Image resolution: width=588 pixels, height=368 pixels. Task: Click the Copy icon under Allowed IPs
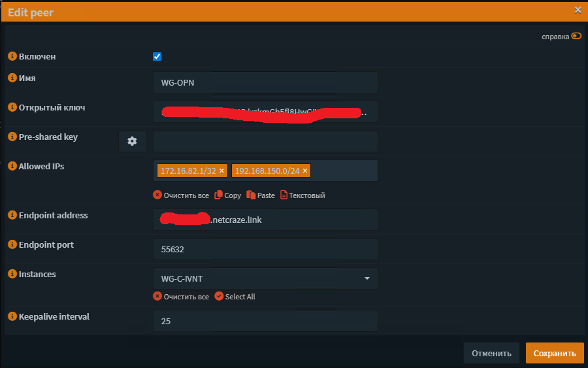[219, 195]
